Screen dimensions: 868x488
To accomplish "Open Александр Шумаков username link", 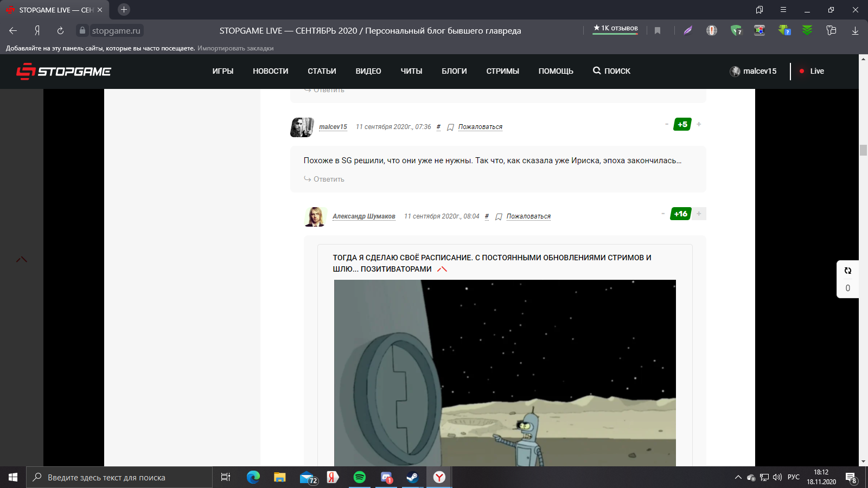I will coord(364,216).
